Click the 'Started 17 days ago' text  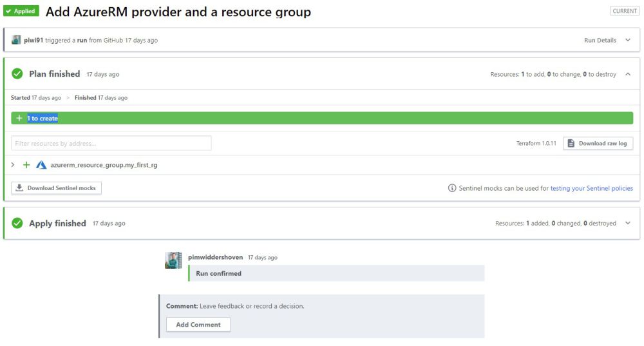point(35,98)
